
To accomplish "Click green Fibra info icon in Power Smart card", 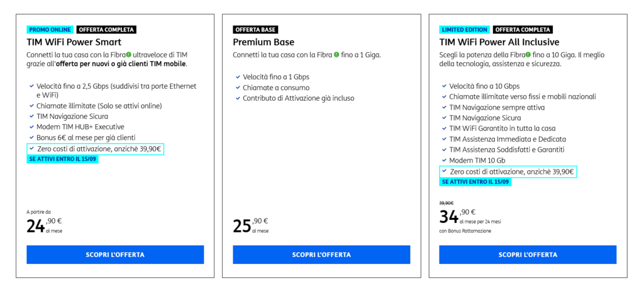I will click(128, 55).
